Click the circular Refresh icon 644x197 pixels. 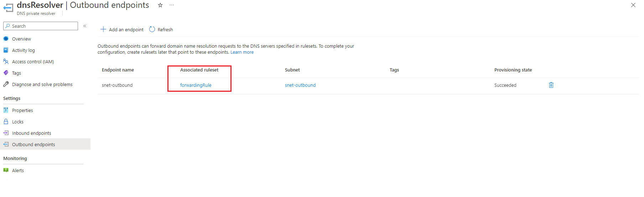tap(152, 29)
